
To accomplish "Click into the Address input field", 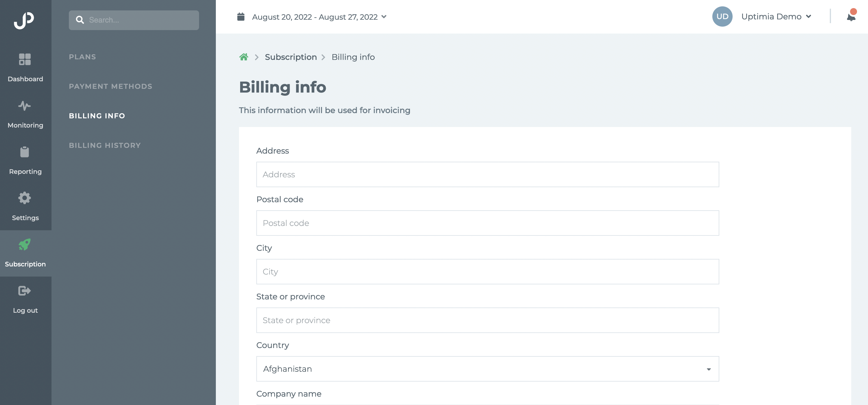I will pos(488,174).
